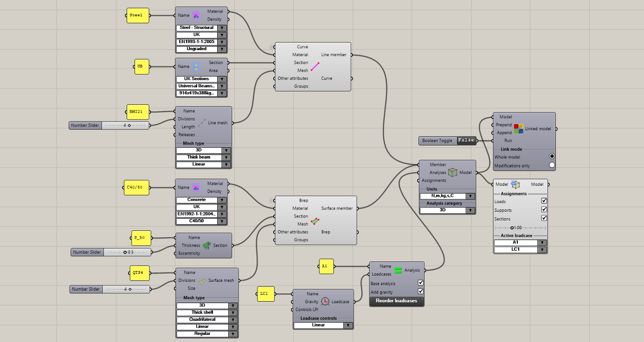This screenshot has height=342, width=644.
Task: Click the Number Slider showing 0.5
Action: pos(111,252)
